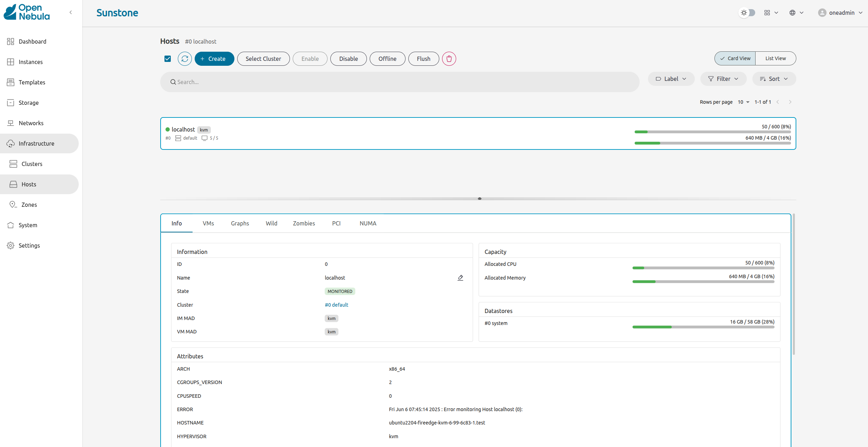Open the Settings gear item
Image resolution: width=868 pixels, height=447 pixels.
29,245
